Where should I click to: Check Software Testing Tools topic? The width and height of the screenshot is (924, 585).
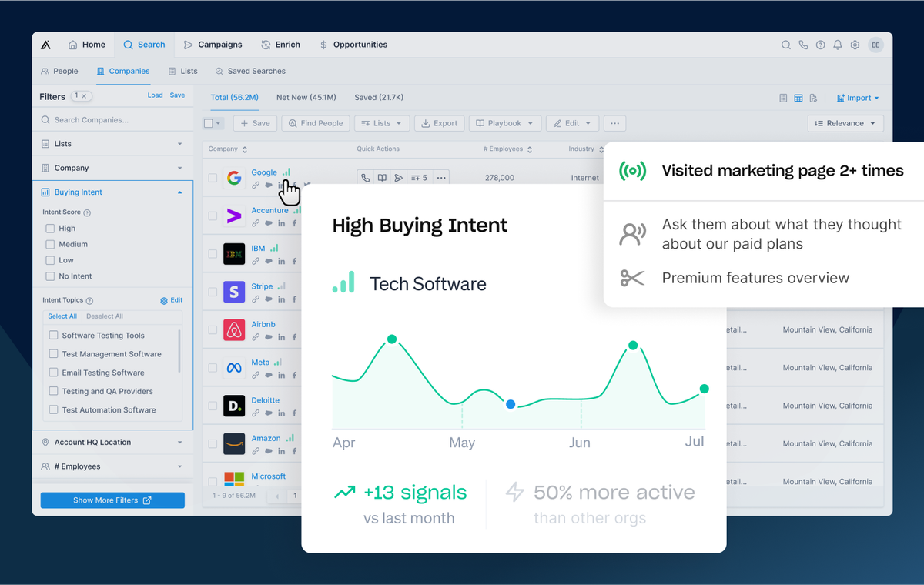click(x=54, y=336)
